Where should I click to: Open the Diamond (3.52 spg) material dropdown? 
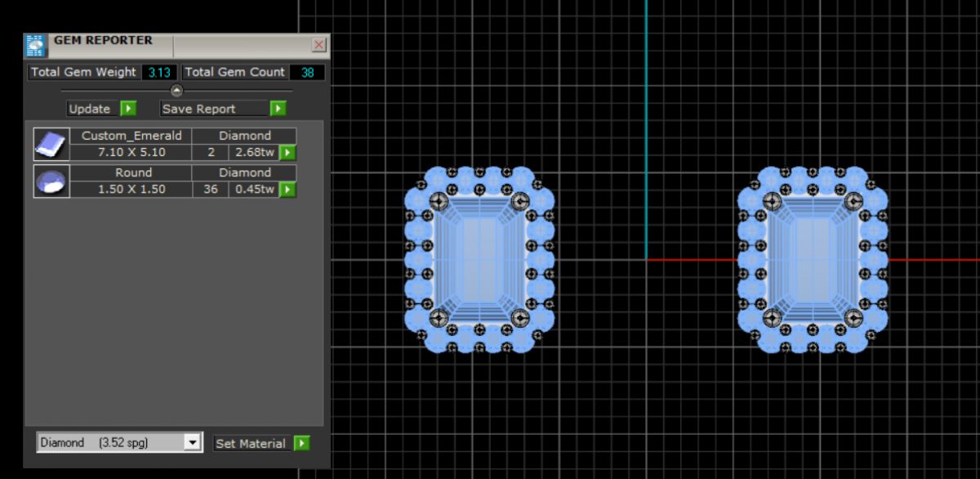[110, 442]
